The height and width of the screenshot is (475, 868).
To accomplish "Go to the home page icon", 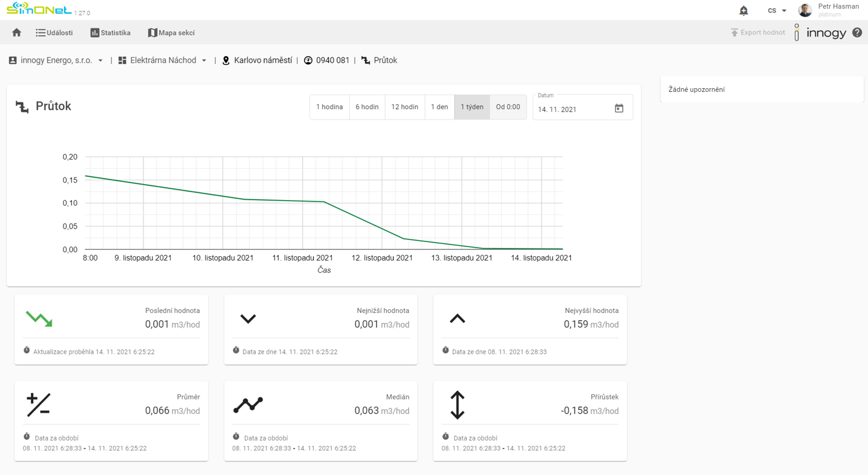I will [x=17, y=33].
